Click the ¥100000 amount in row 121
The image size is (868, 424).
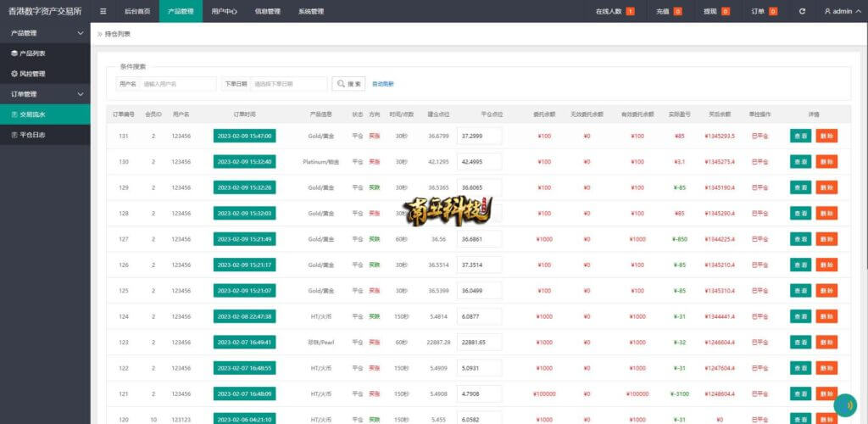pyautogui.click(x=544, y=393)
